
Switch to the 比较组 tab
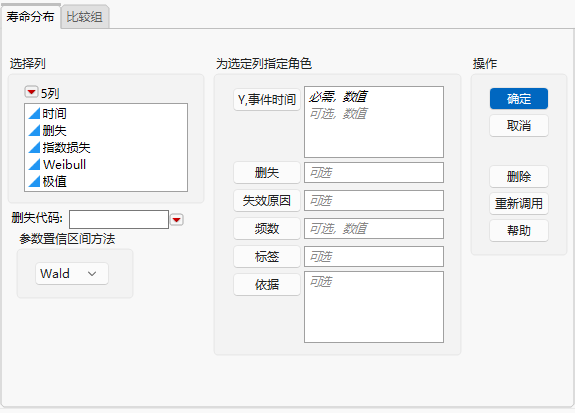click(x=85, y=17)
